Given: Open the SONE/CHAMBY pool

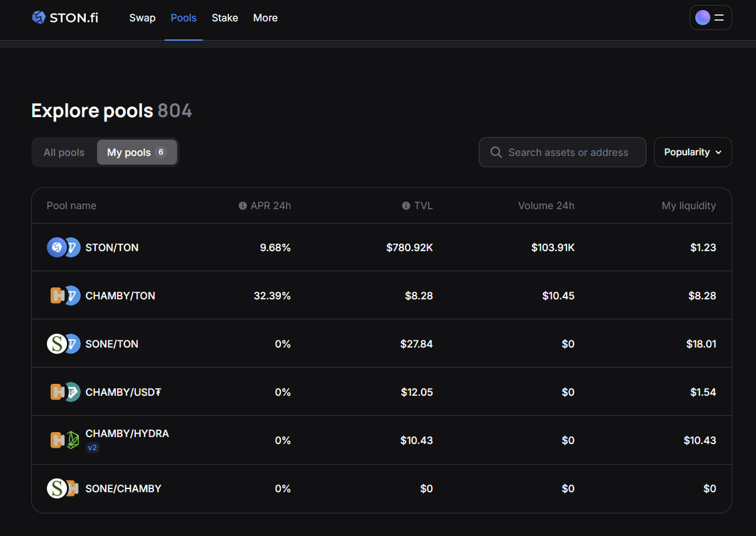Looking at the screenshot, I should pyautogui.click(x=382, y=488).
